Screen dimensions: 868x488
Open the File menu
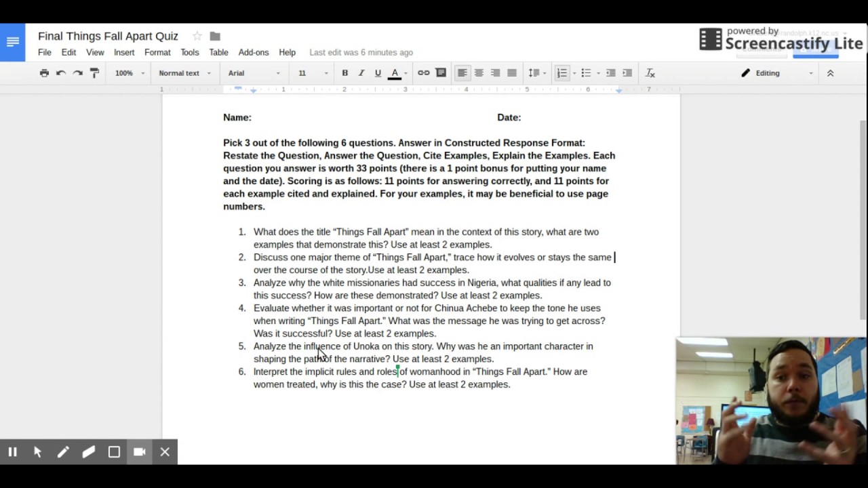45,52
